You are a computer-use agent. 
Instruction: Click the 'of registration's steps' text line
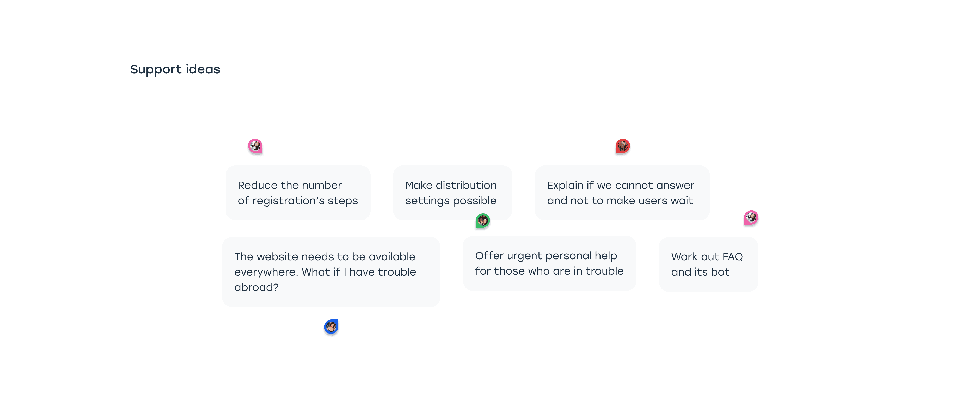[x=298, y=201]
